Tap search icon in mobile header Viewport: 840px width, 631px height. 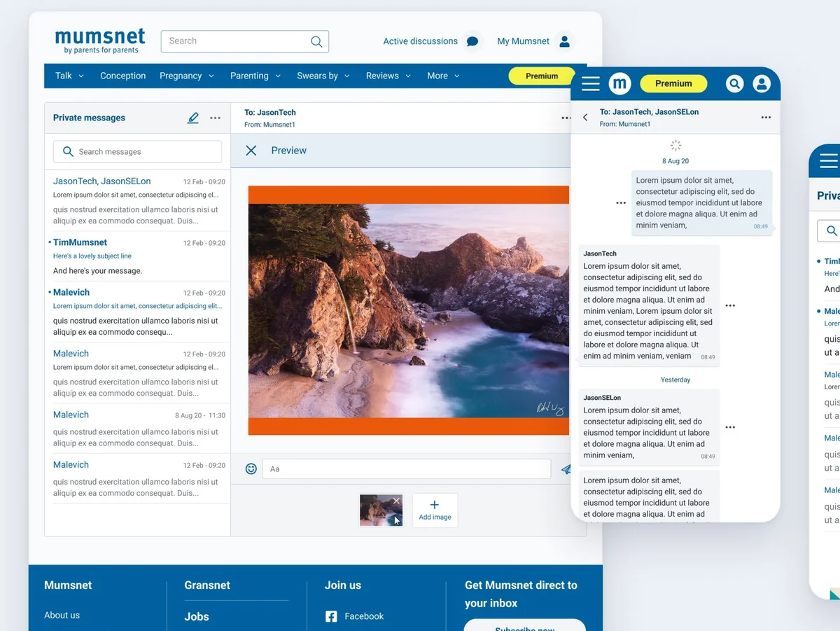click(x=734, y=84)
